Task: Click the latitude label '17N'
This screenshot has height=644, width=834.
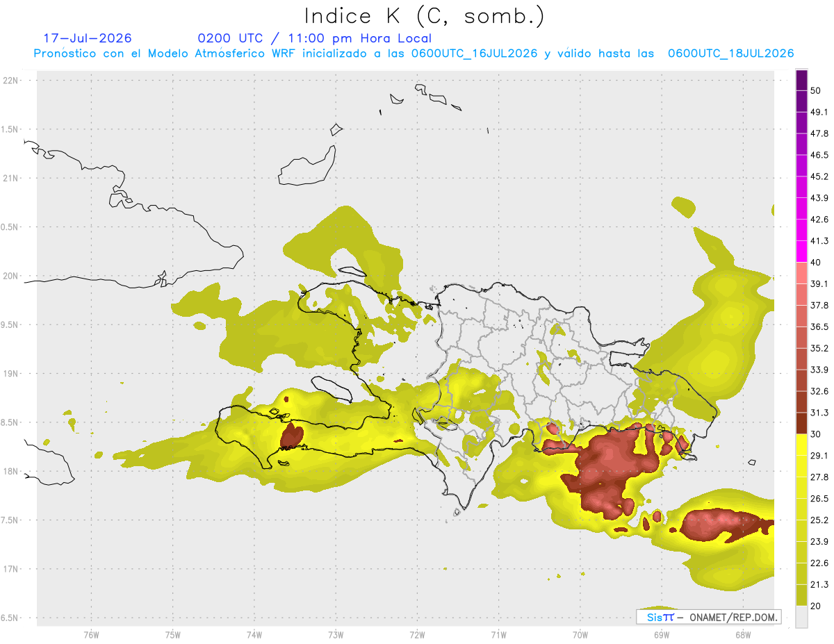Action: tap(10, 569)
